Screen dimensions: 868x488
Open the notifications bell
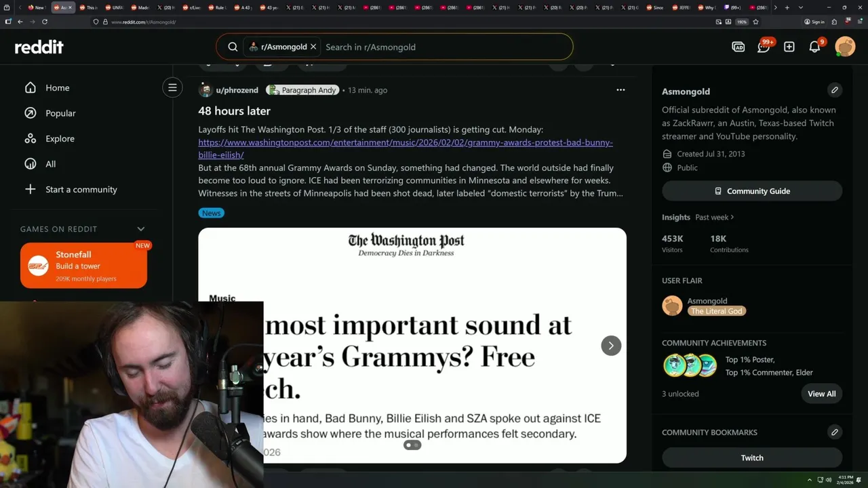815,47
